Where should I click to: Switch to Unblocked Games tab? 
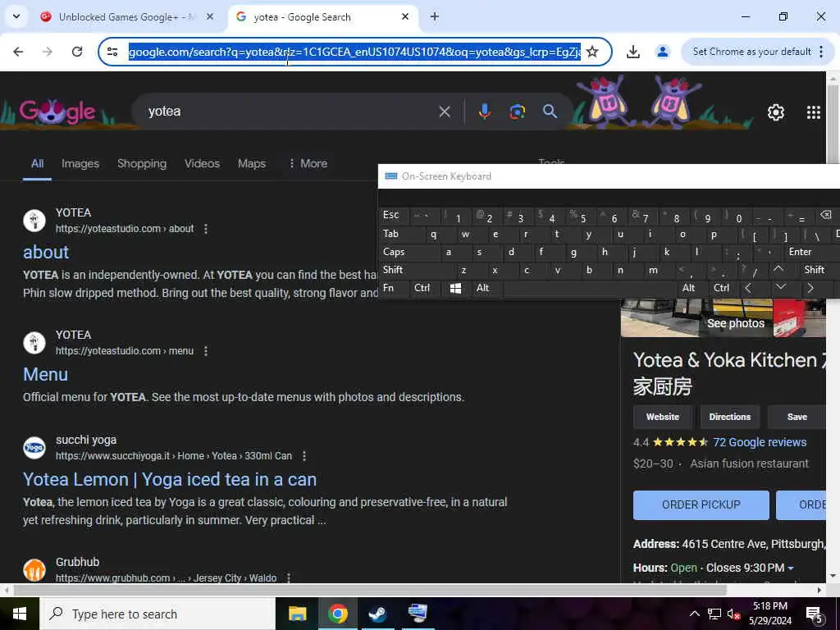[127, 16]
